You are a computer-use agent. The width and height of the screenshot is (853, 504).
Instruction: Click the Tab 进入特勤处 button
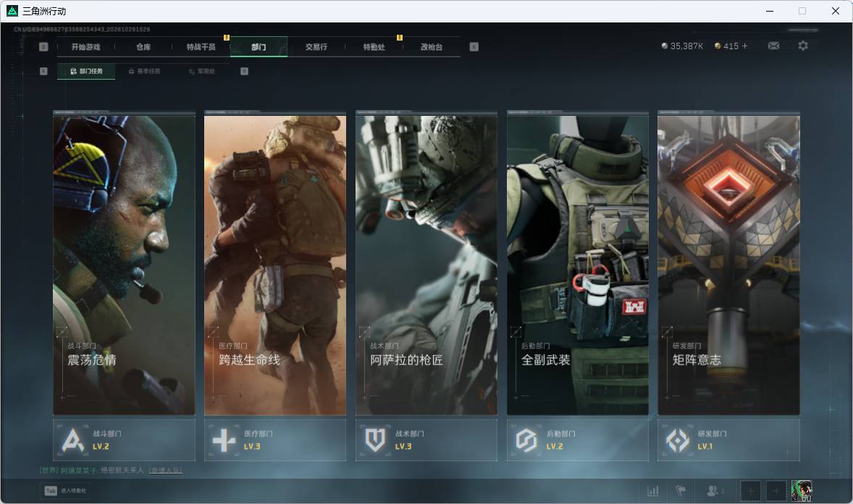tap(65, 491)
